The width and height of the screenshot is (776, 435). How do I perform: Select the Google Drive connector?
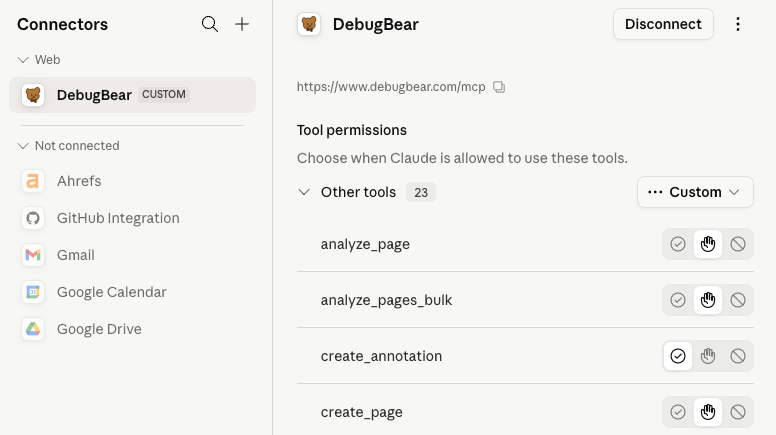tap(132, 329)
